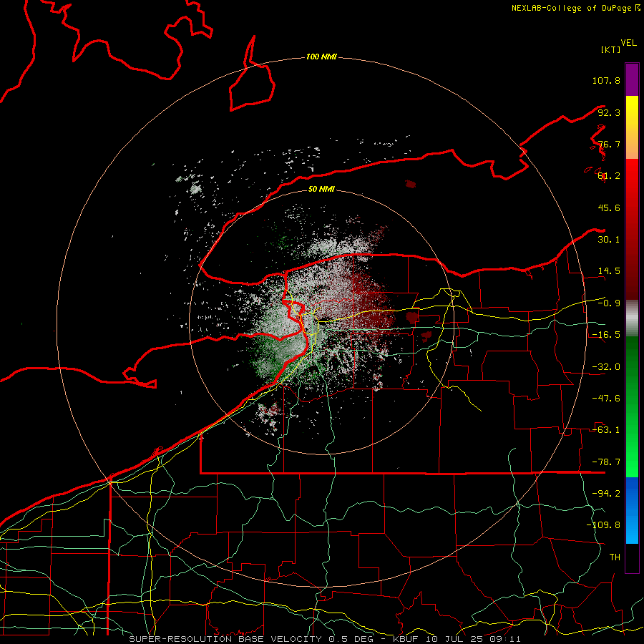The width and height of the screenshot is (644, 644).
Task: Click the purple top segment of color bar
Action: click(x=632, y=79)
